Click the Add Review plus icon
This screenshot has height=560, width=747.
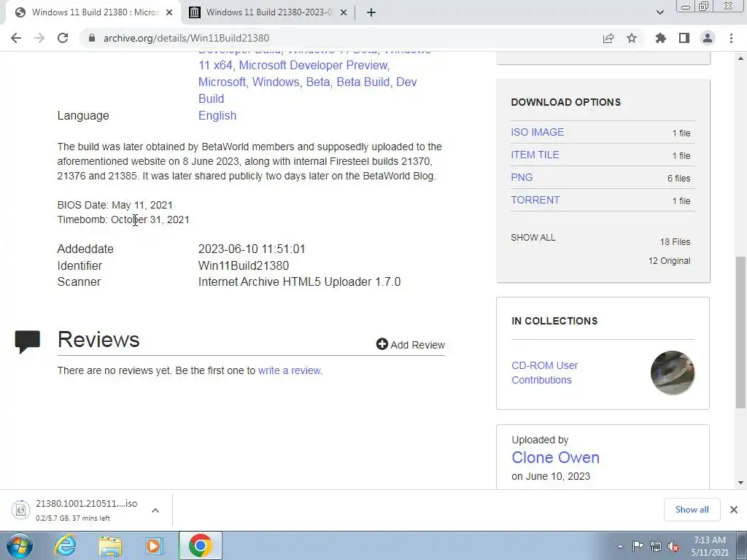pos(382,344)
